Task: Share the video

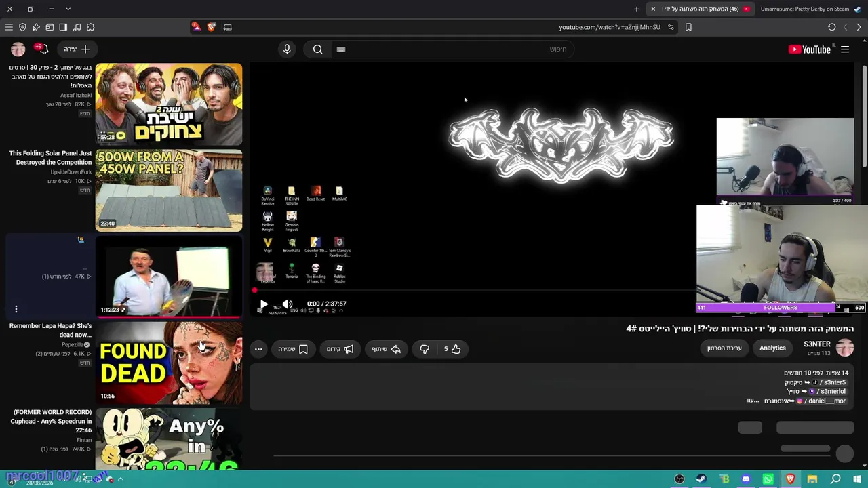Action: point(386,349)
